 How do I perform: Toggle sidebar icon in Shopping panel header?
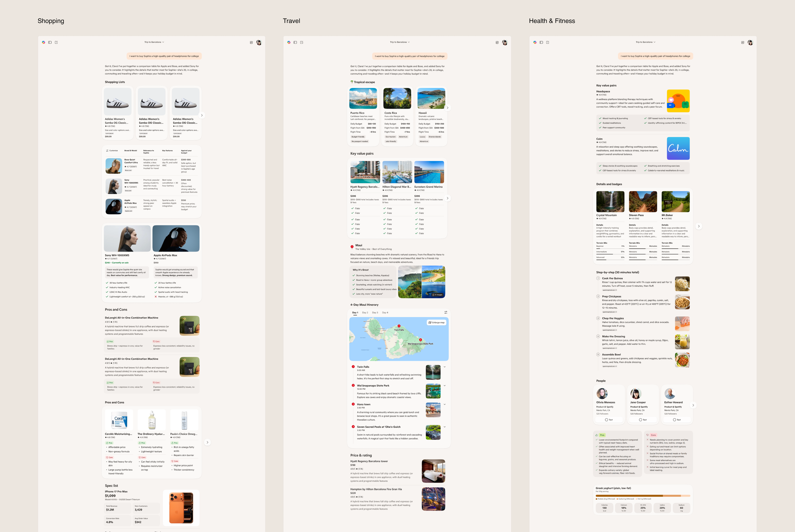tap(50, 43)
